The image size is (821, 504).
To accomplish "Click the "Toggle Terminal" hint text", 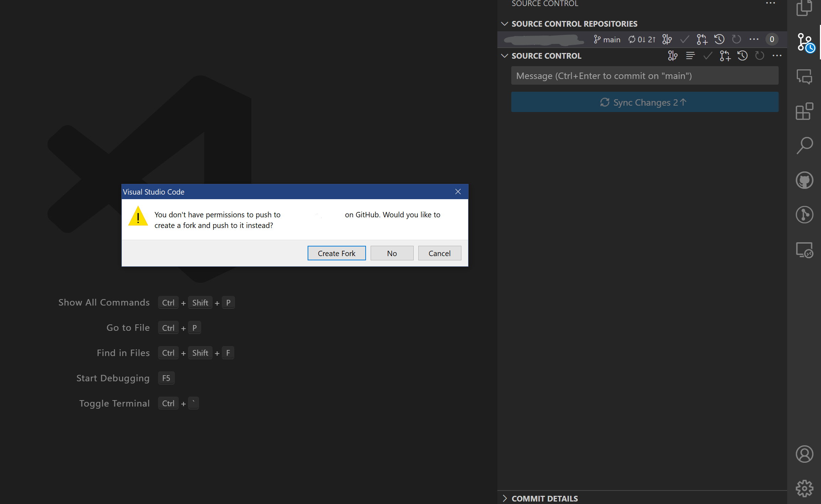I will pos(114,403).
